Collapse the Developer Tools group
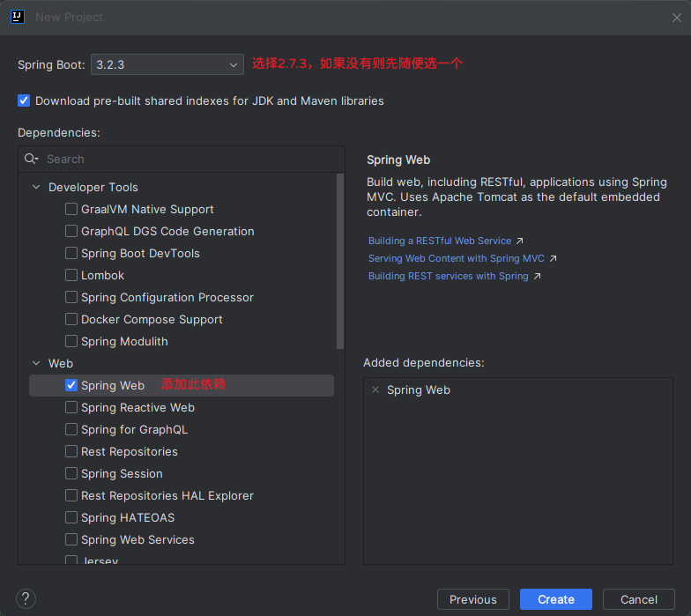Screen dimensions: 691x616 (x=36, y=187)
